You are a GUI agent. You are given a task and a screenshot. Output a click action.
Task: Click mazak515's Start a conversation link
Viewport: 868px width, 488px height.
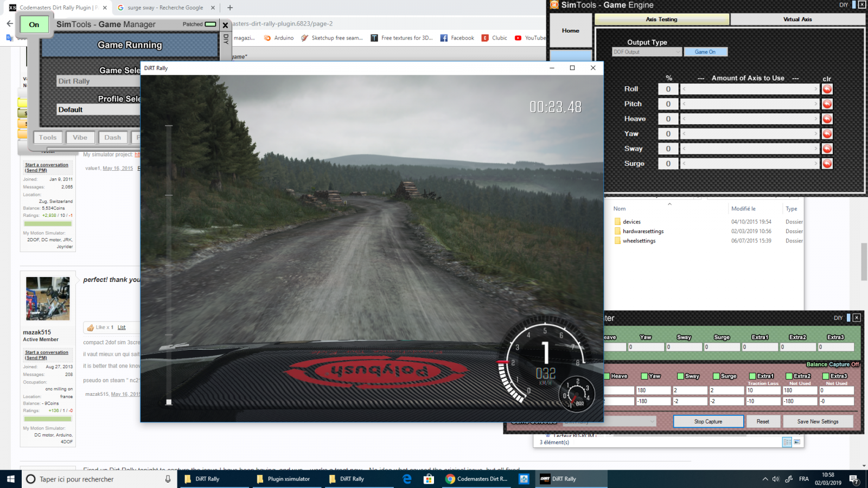(47, 355)
